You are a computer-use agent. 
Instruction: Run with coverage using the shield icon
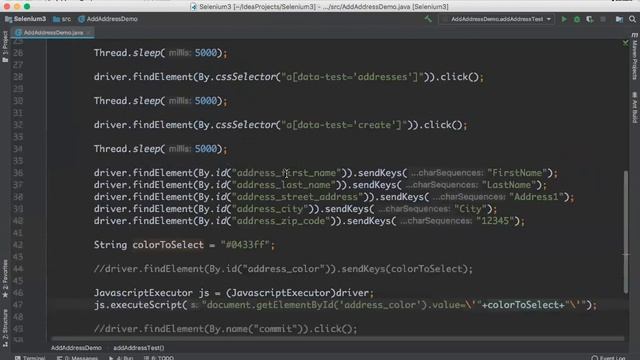tap(589, 19)
